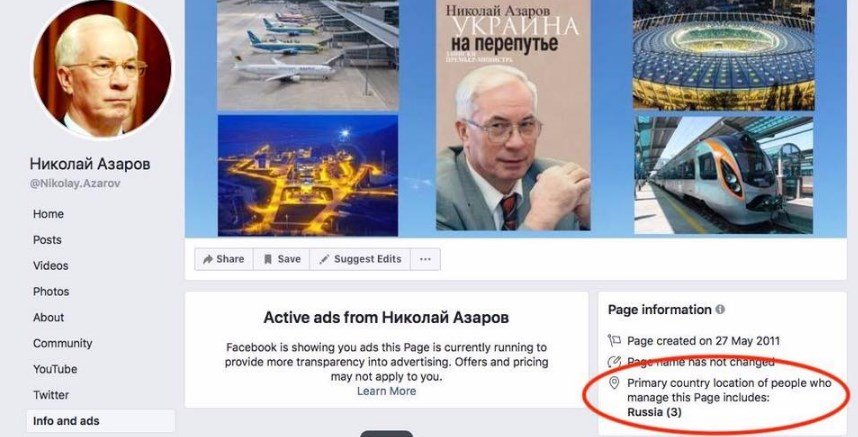858x437 pixels.
Task: Open the airport planes cover photo
Action: coord(308,55)
